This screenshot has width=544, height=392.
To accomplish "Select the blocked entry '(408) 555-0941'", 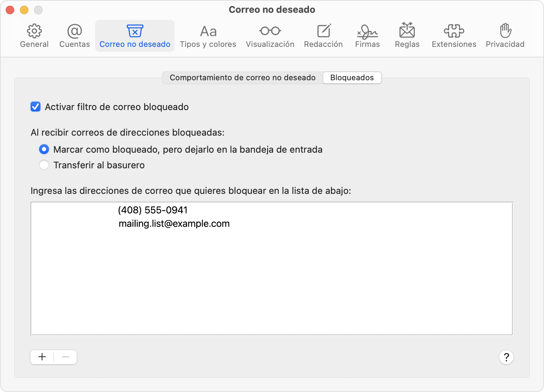I will pos(153,210).
